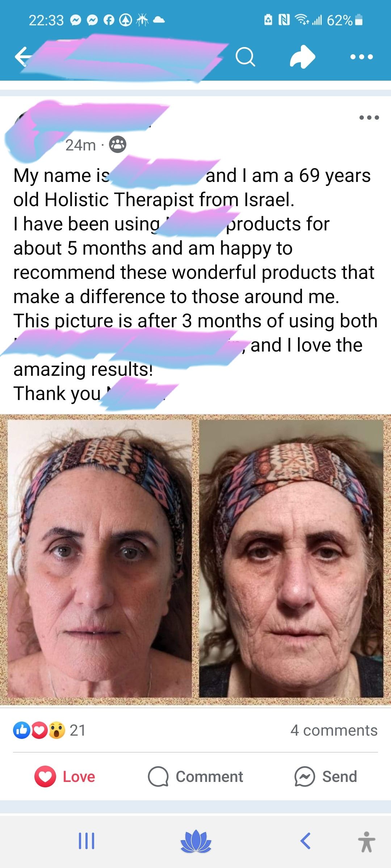Tap the battery 62% status indicator
Screen dimensions: 391x868
pyautogui.click(x=344, y=20)
